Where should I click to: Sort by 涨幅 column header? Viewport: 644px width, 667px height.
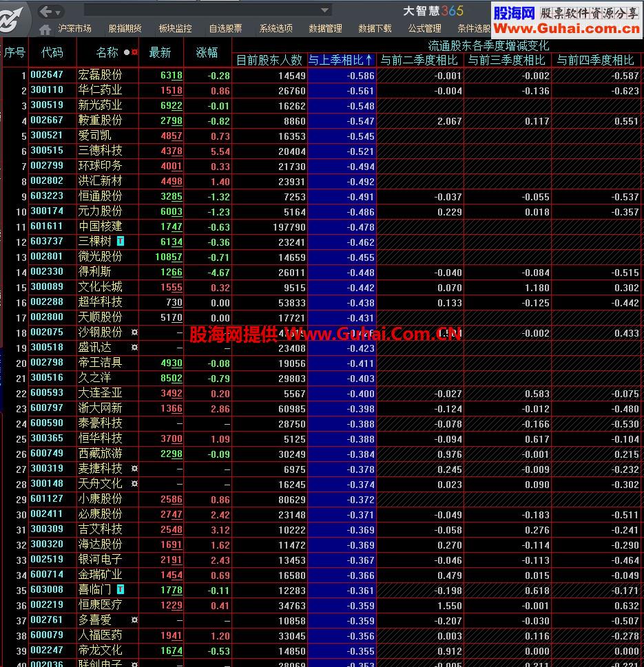click(207, 52)
